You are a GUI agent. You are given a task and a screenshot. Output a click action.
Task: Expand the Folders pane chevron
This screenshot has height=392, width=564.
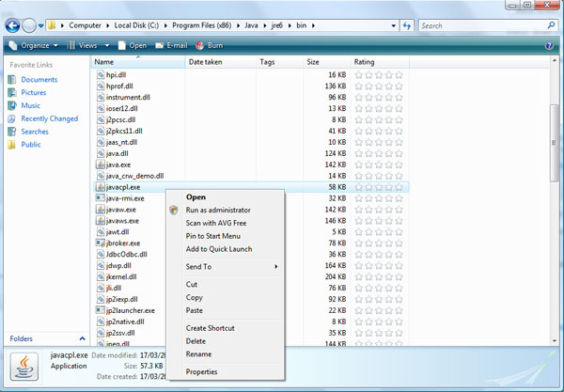(x=83, y=338)
